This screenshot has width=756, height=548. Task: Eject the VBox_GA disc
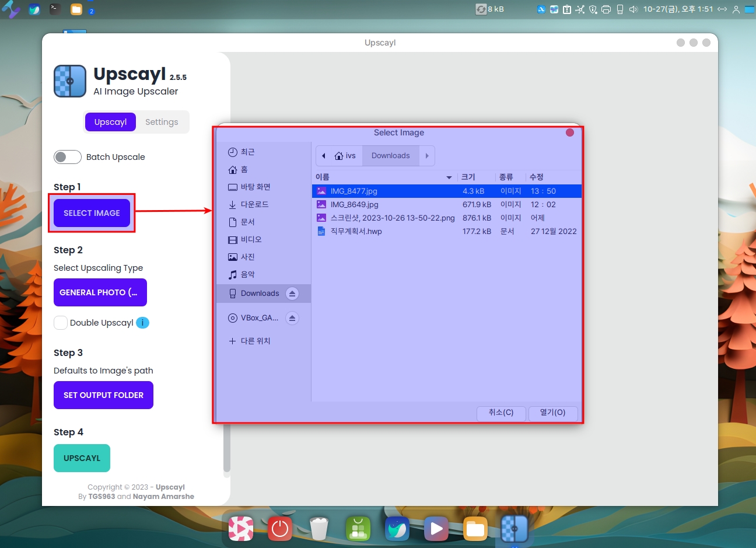click(292, 318)
